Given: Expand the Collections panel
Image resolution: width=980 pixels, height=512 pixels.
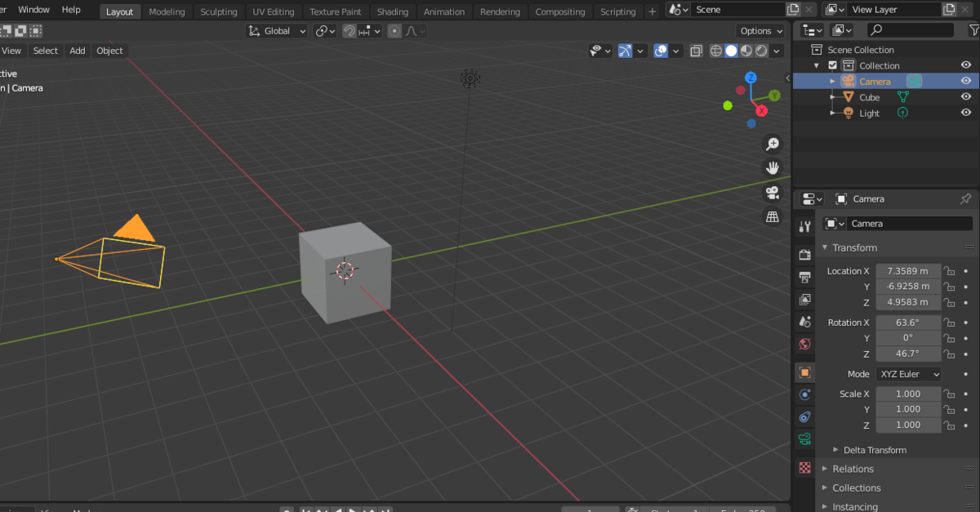Looking at the screenshot, I should tap(825, 488).
